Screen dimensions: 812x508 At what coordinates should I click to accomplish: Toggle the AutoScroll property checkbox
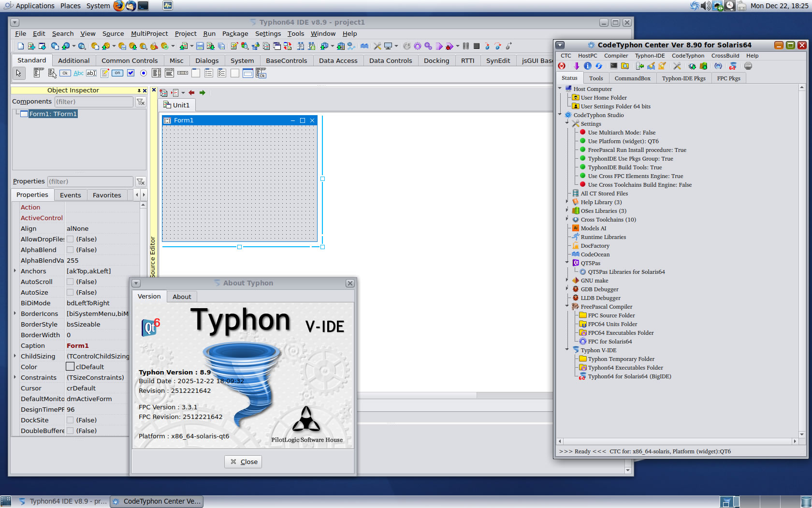70,282
